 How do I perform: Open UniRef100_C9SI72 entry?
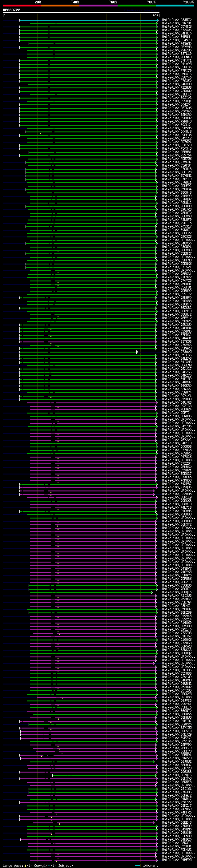point(177,294)
